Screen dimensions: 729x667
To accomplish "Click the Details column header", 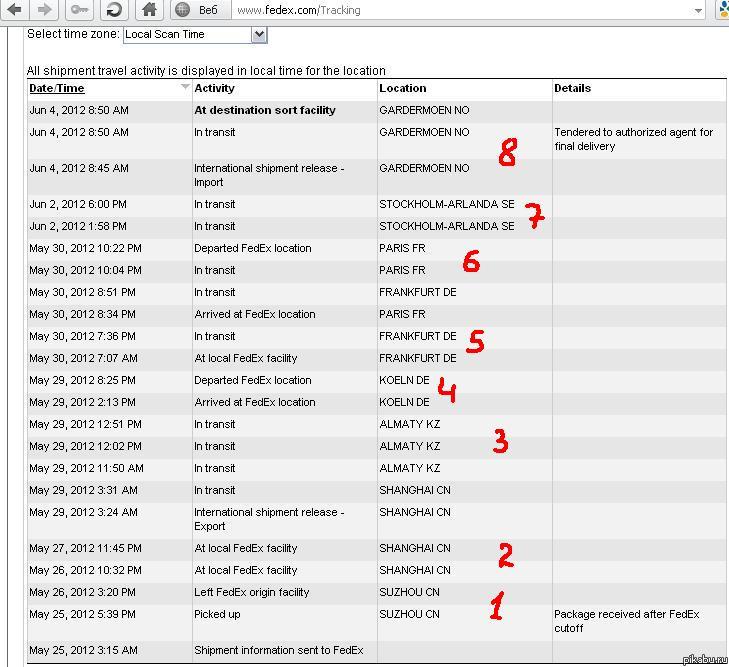I will pyautogui.click(x=573, y=88).
